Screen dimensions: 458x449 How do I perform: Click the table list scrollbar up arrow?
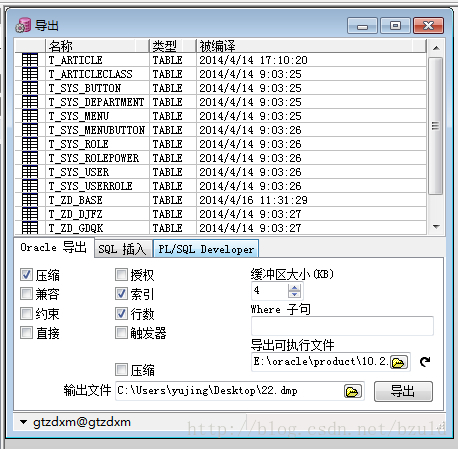pos(436,48)
